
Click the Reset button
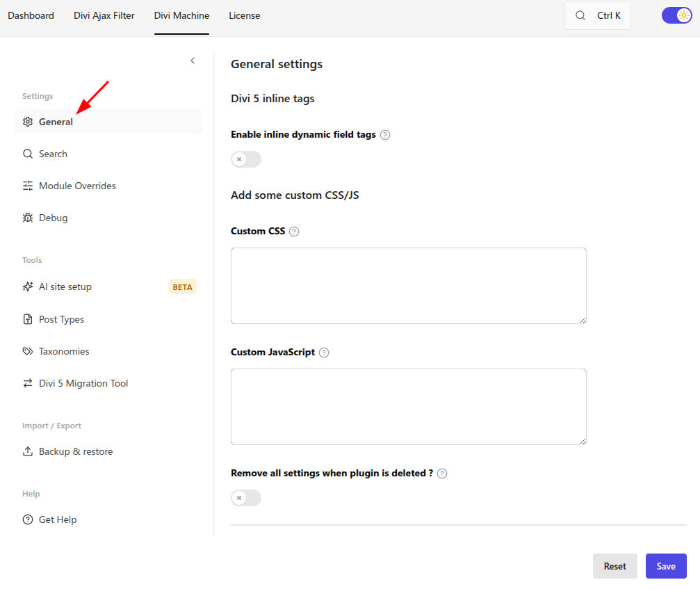point(614,566)
